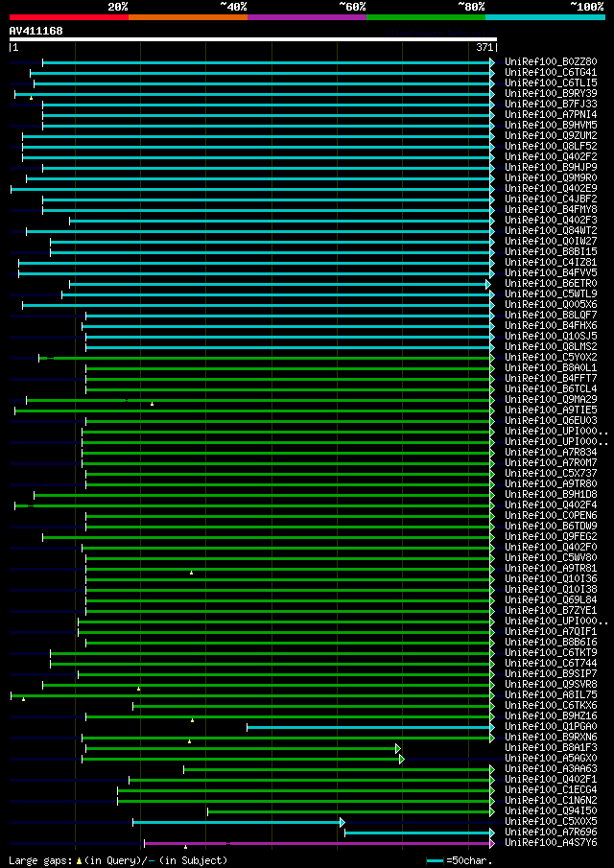The width and height of the screenshot is (614, 868).
Task: Open hit UniRef100_B9RY39
Action: (551, 94)
